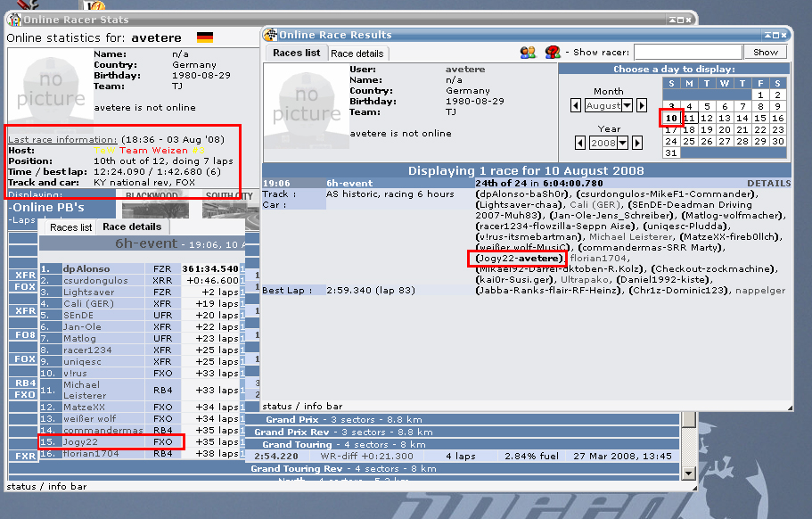This screenshot has width=812, height=519.
Task: Select the Grand Touring track row
Action: click(463, 444)
